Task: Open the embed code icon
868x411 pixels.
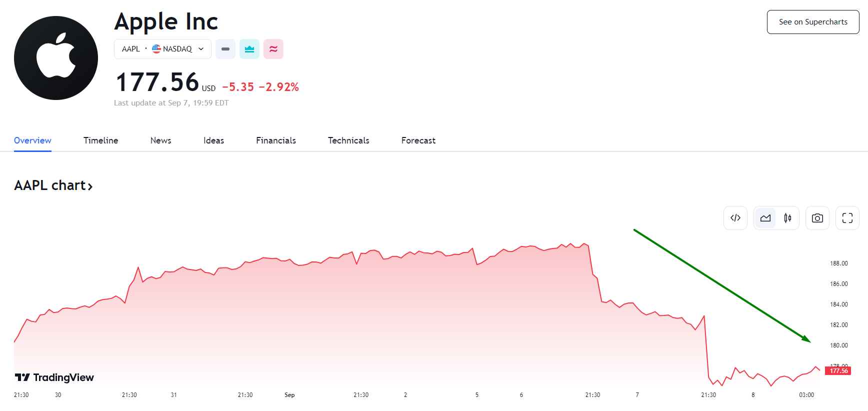Action: (x=735, y=218)
